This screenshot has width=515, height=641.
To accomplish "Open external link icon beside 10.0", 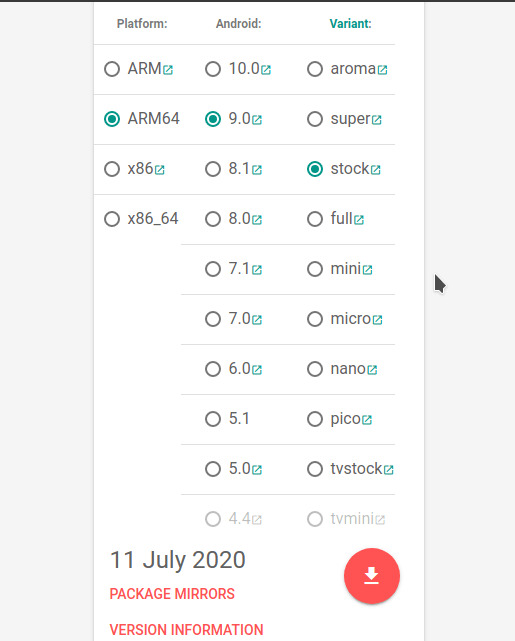I will (x=266, y=70).
